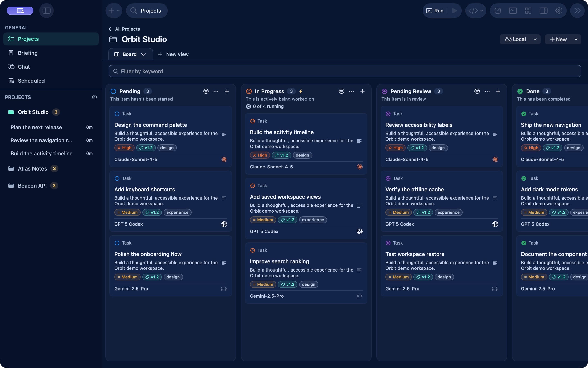
Task: Open Scheduled in the sidebar
Action: pos(51,81)
